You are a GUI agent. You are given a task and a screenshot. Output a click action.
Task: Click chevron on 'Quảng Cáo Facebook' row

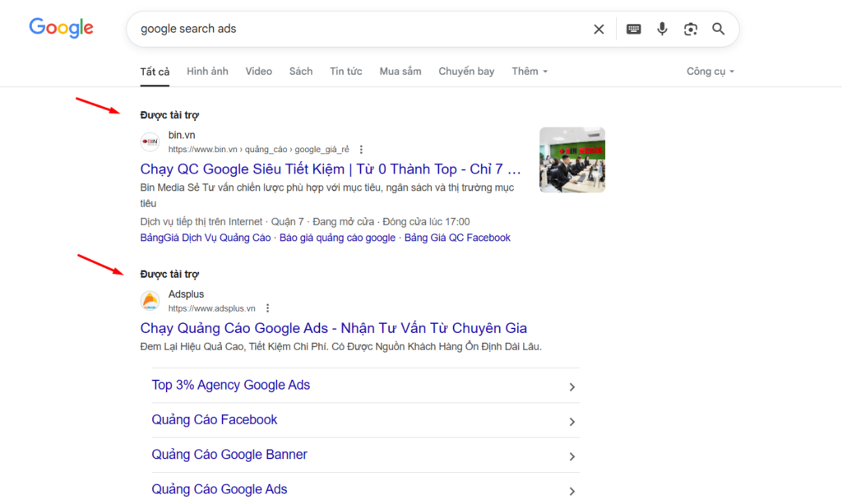click(572, 422)
